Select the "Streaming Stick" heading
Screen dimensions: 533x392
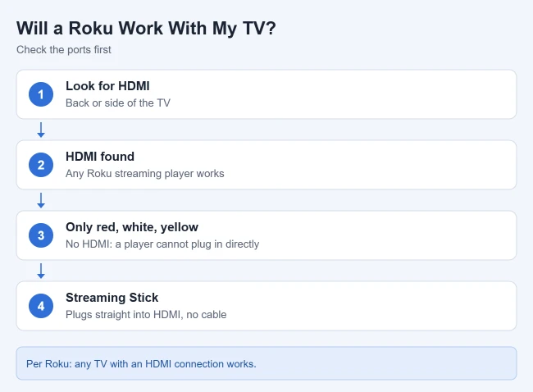[x=112, y=298]
